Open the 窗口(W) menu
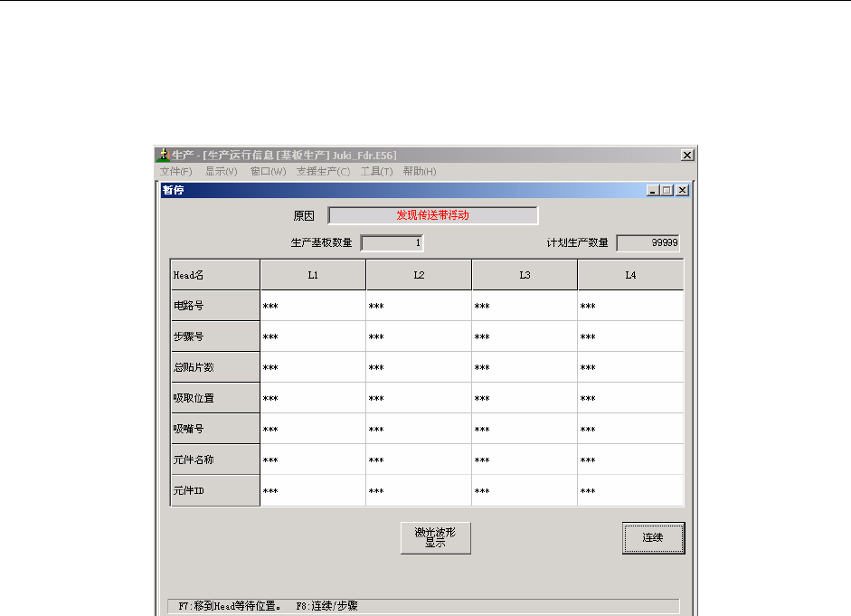Screen dimensions: 851x616 pyautogui.click(x=268, y=172)
